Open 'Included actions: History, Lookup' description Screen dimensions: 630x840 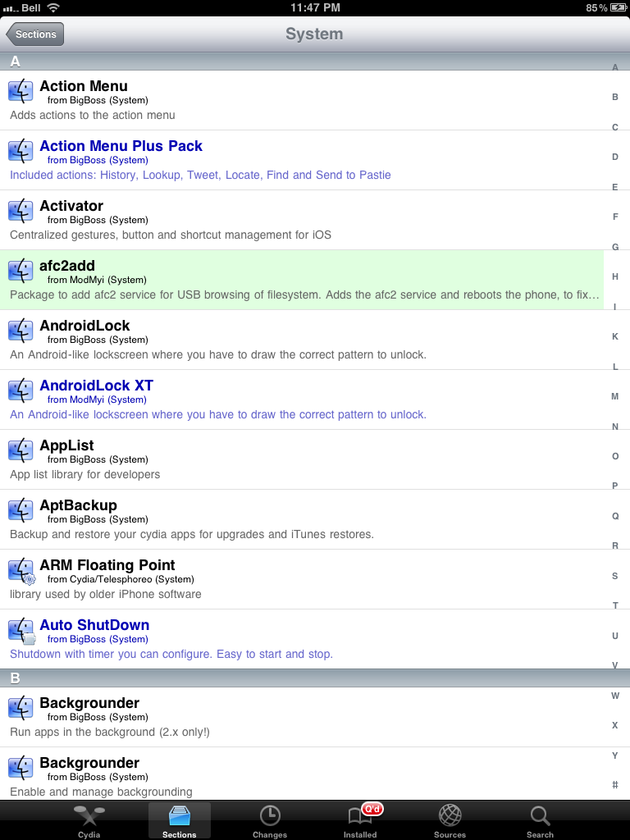[200, 175]
